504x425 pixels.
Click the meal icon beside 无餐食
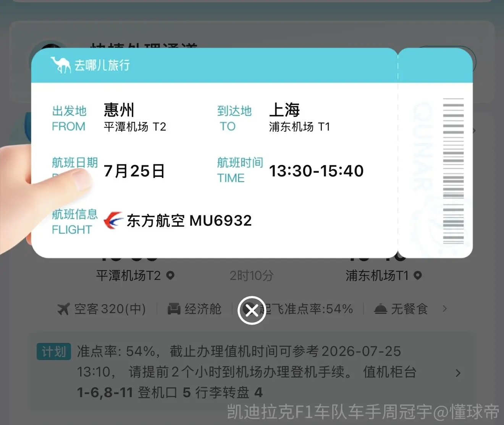(380, 309)
